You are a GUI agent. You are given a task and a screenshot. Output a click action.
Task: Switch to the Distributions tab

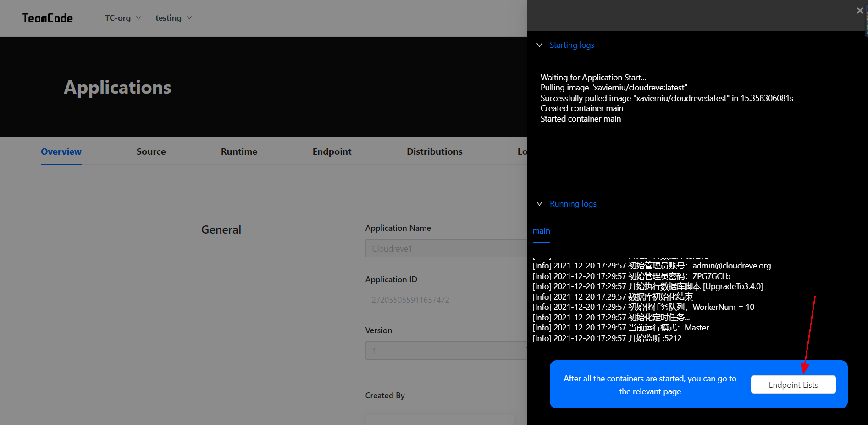(x=434, y=151)
